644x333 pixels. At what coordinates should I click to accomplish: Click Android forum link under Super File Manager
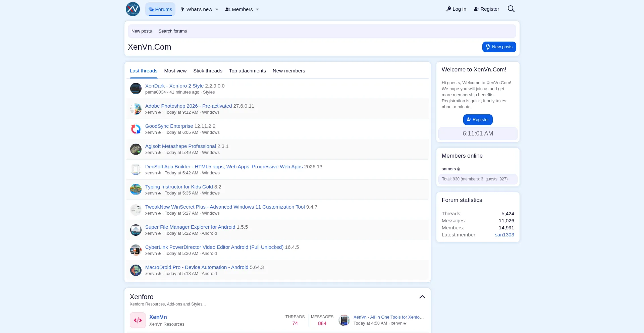(x=209, y=233)
